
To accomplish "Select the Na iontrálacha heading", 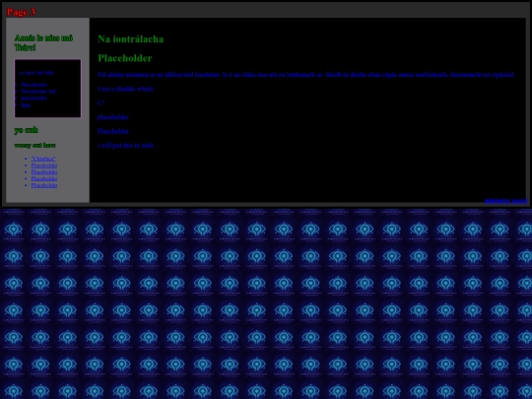I will (131, 39).
